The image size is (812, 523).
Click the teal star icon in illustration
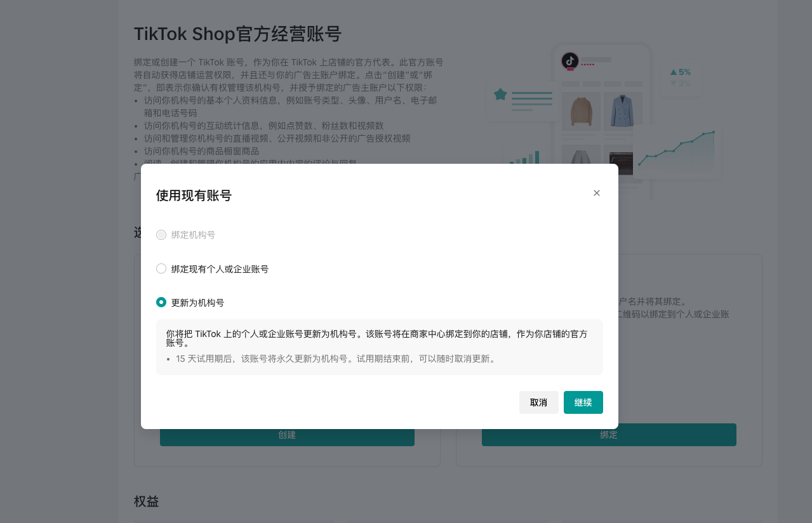500,95
